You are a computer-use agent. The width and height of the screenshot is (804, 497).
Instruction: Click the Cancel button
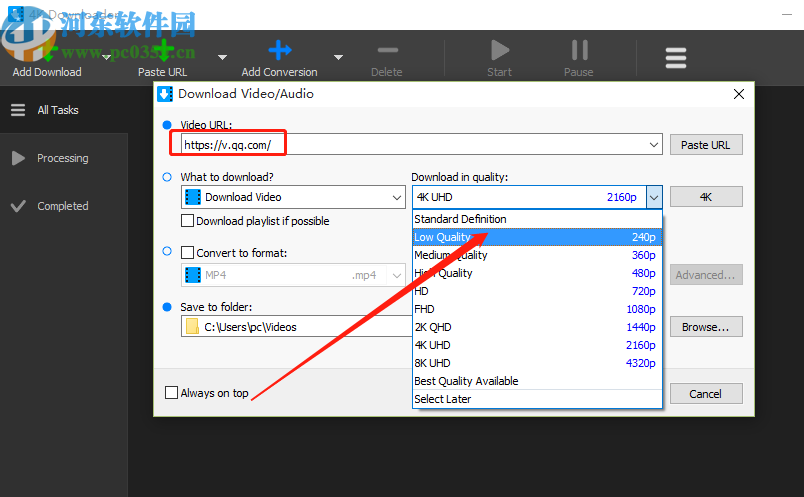[x=706, y=394]
